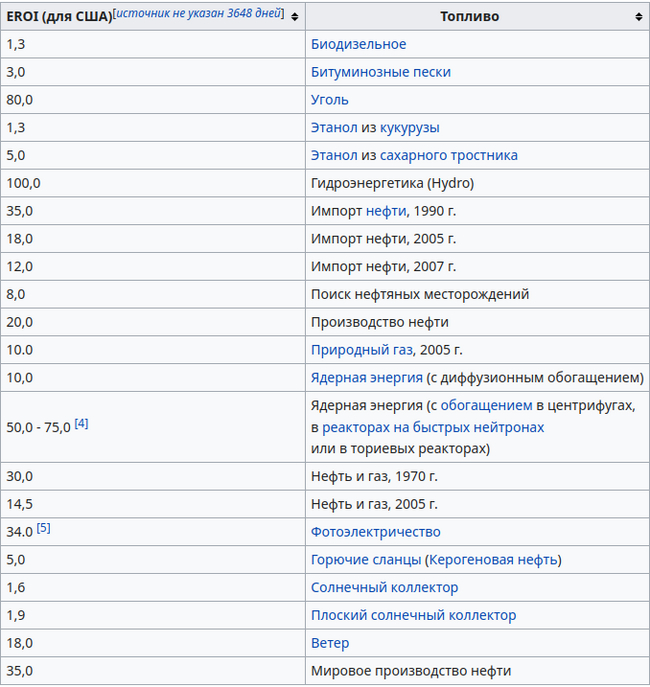Select 'Импорт нефти, 2005 г.' cell
The image size is (650, 687).
click(477, 239)
